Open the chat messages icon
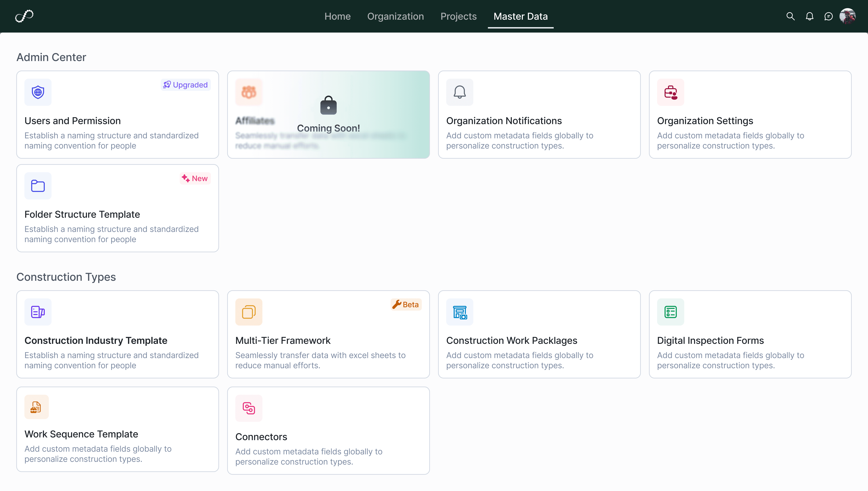Viewport: 868px width, 491px height. click(828, 16)
